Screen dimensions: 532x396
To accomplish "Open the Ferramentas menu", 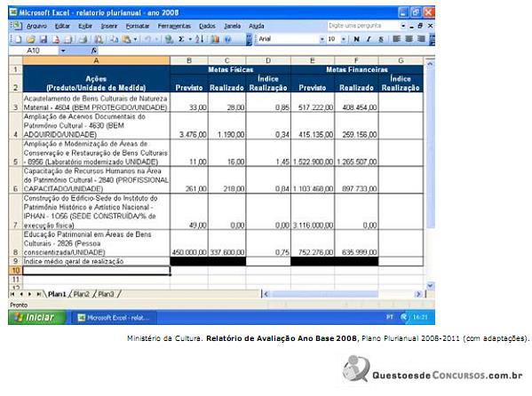I will [x=174, y=26].
